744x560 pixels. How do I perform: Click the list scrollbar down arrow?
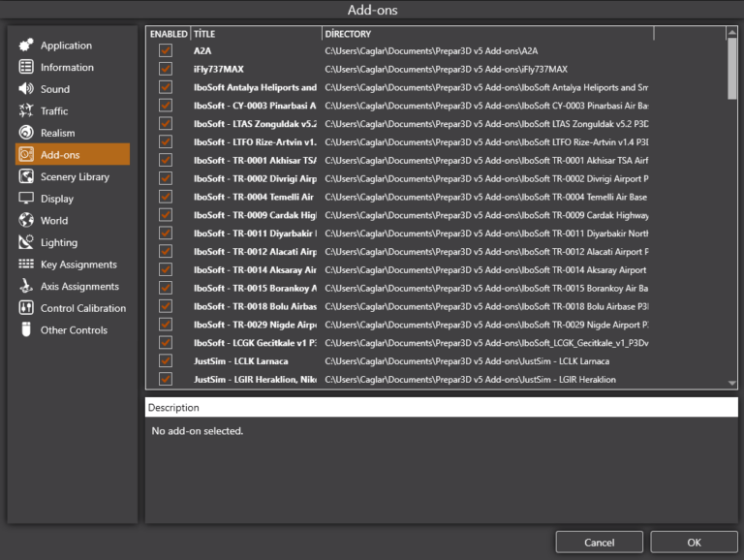pos(732,383)
